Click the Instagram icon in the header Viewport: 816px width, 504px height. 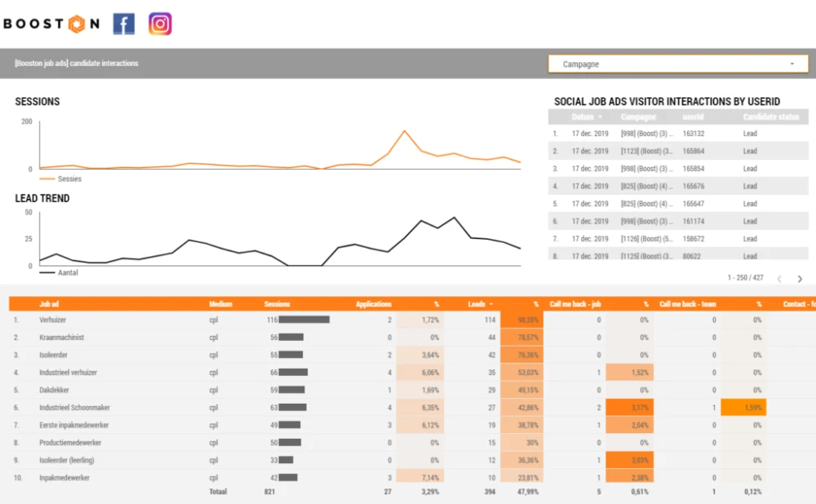pyautogui.click(x=160, y=24)
